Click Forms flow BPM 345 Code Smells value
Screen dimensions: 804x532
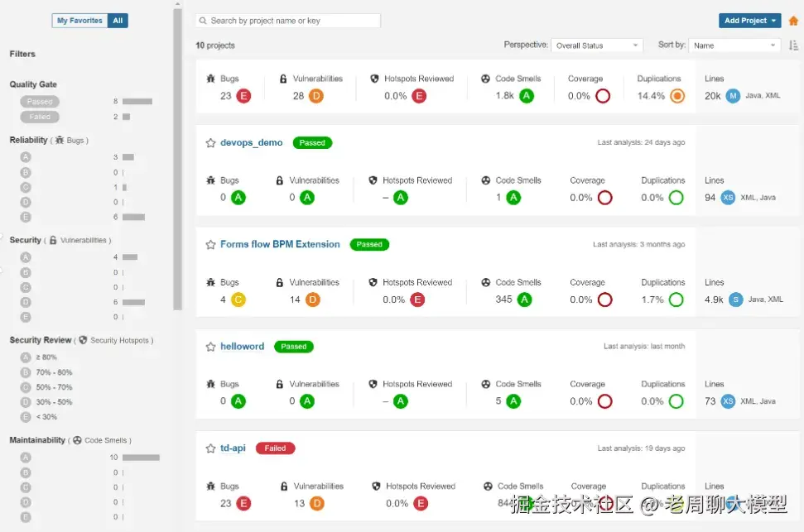(x=503, y=300)
